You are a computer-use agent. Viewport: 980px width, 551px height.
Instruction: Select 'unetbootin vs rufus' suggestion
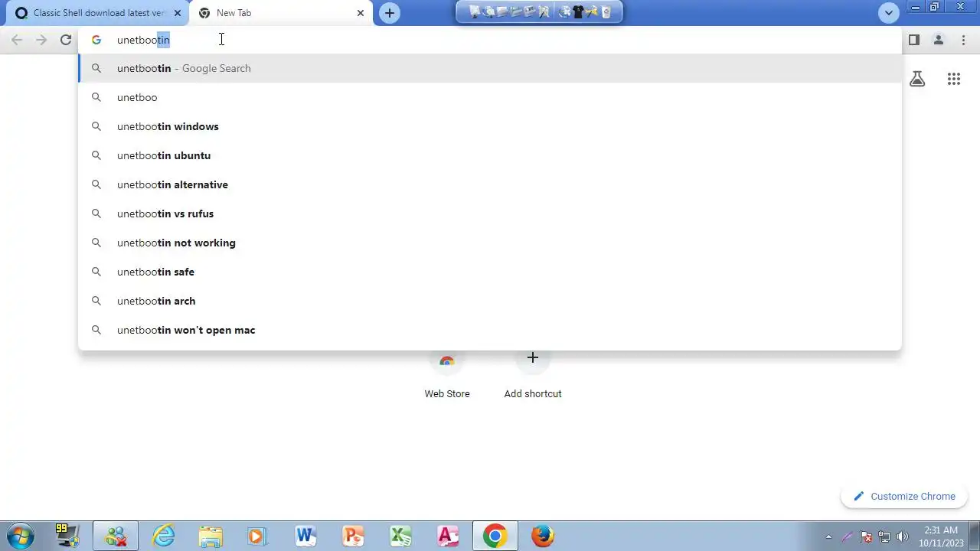pos(490,214)
